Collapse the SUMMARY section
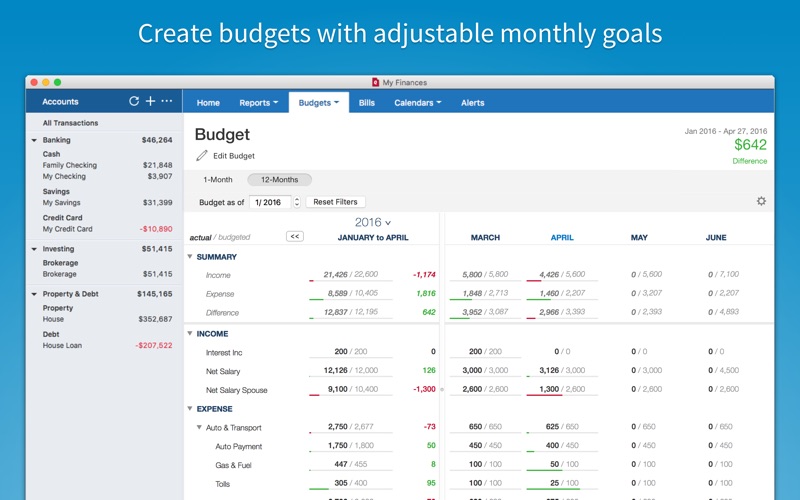This screenshot has height=500, width=800. pos(190,257)
